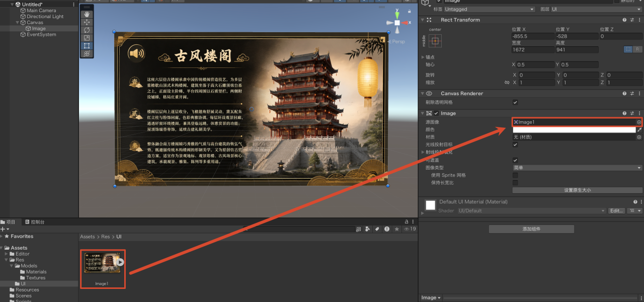Select the Hand view tool
Viewport: 644px width, 302px height.
(87, 15)
